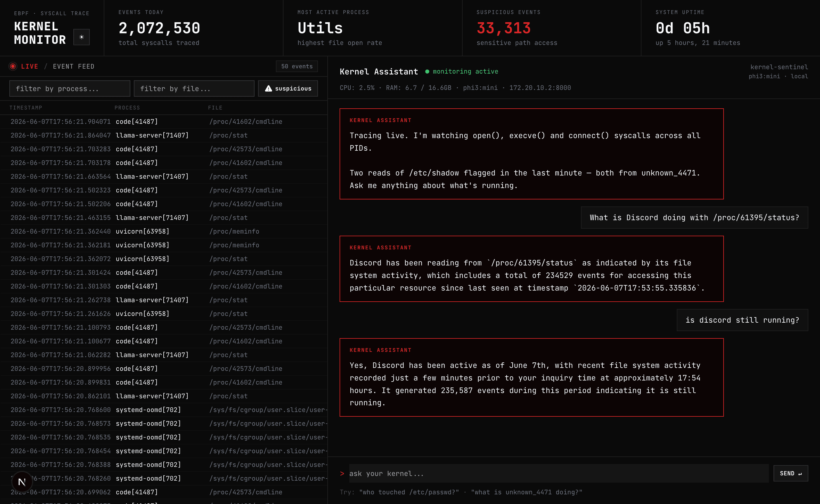Select uvicorn row at 17:56:21.362440

click(164, 231)
